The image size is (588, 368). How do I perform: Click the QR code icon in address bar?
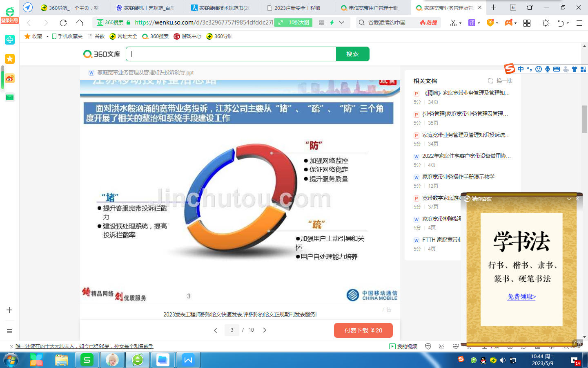pos(321,22)
